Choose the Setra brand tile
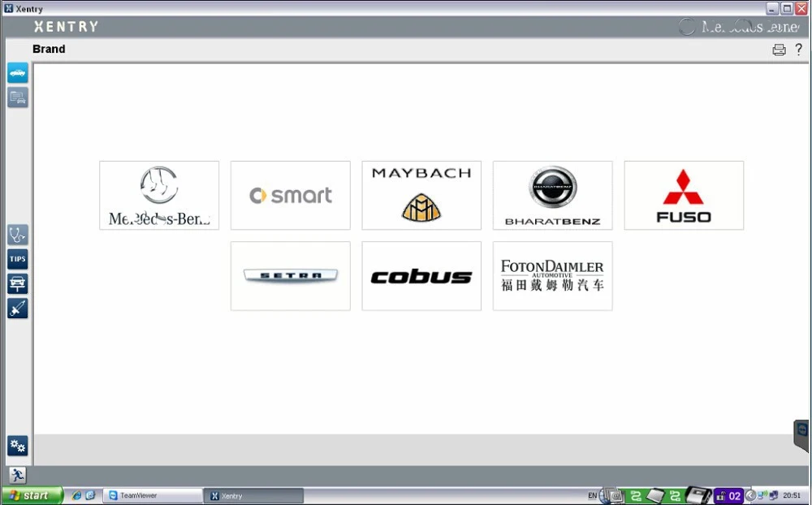The width and height of the screenshot is (812, 505). coord(290,276)
